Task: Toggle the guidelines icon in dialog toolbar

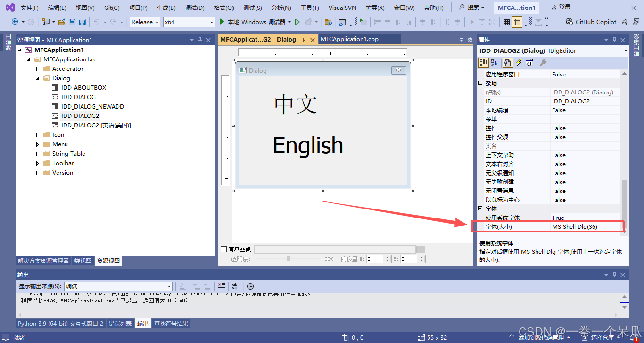Action: (517, 22)
